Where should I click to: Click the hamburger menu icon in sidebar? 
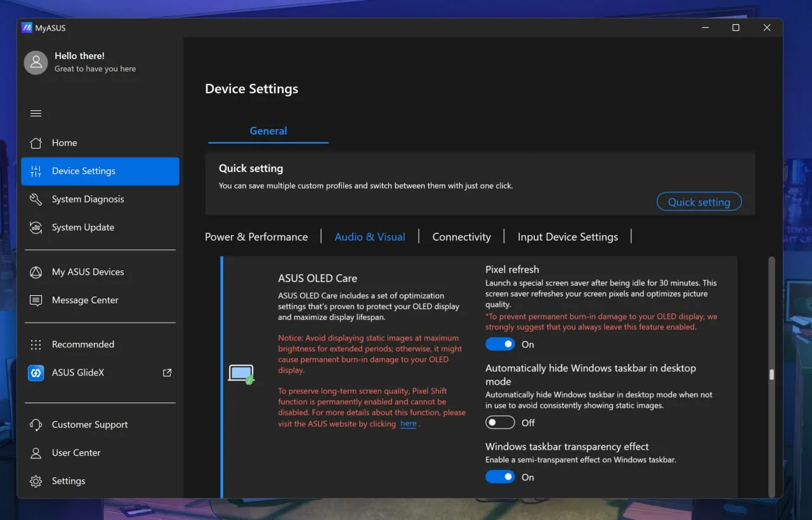pyautogui.click(x=36, y=114)
